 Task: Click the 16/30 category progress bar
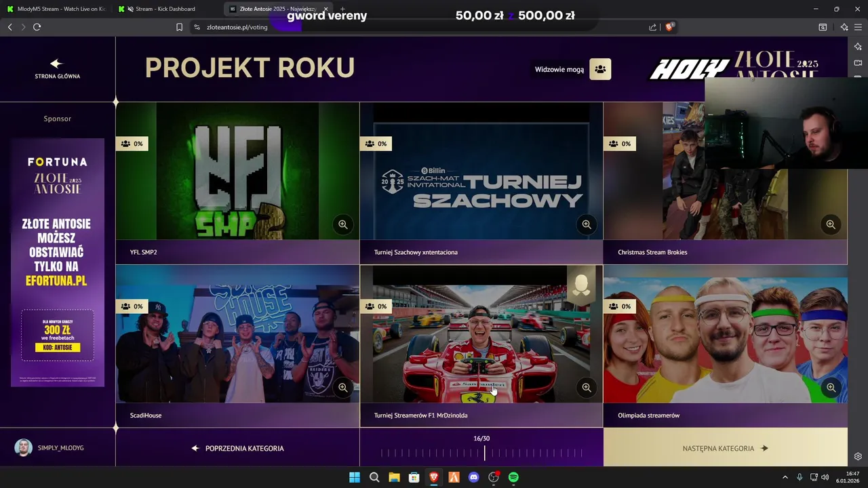(x=481, y=453)
